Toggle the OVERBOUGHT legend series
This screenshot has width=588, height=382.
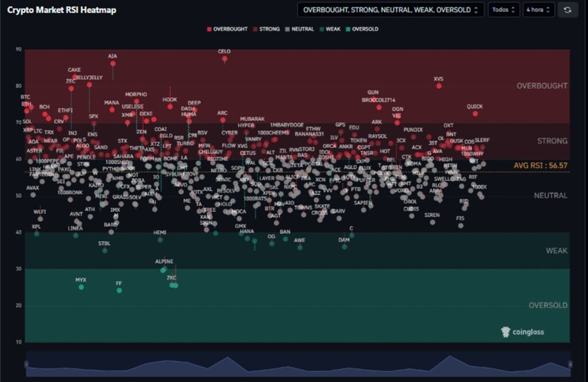[x=227, y=29]
